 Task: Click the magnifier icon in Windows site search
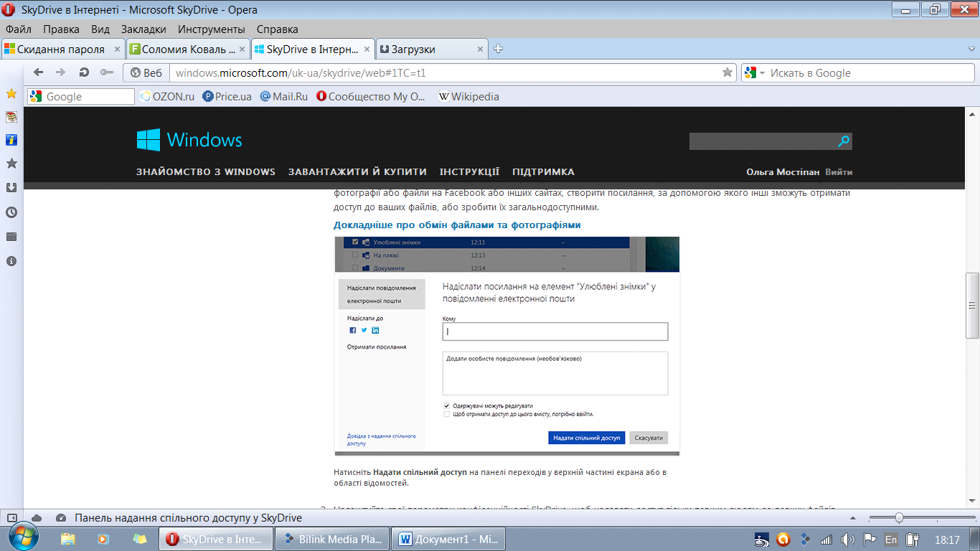click(x=844, y=141)
